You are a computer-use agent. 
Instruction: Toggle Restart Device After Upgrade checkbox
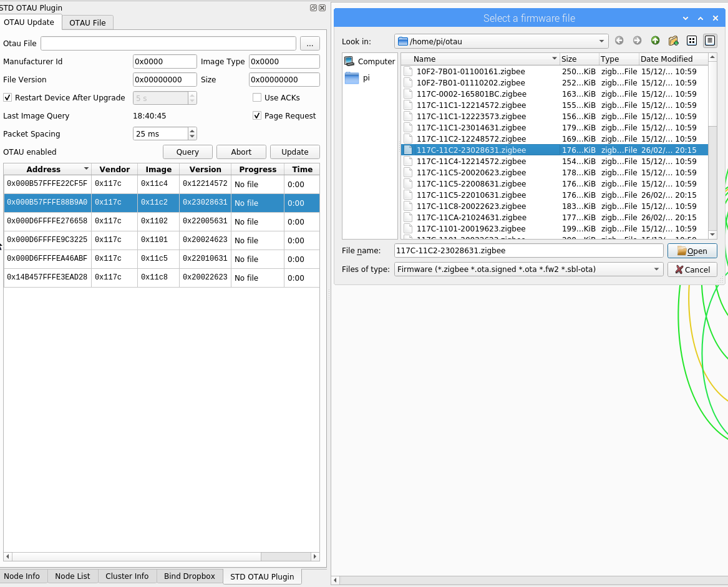(7, 97)
